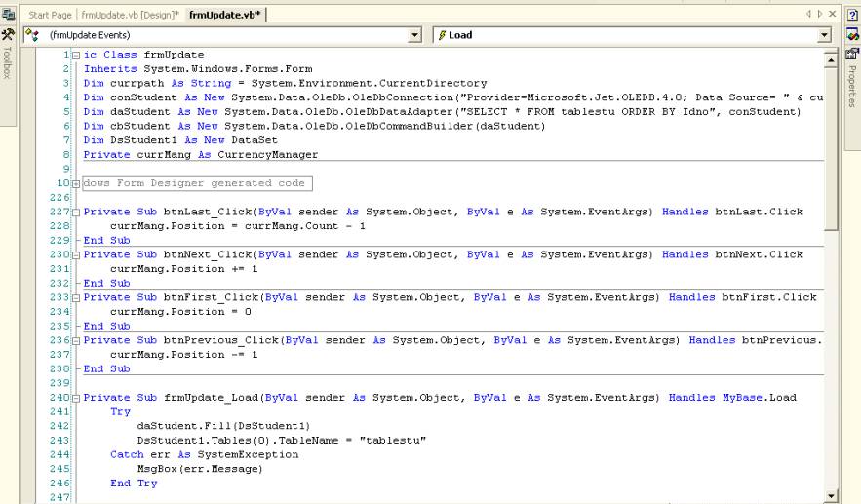Screen dimensions: 861x504
Task: Collapse the btnFirst_Click sub at line 233
Action: 76,297
